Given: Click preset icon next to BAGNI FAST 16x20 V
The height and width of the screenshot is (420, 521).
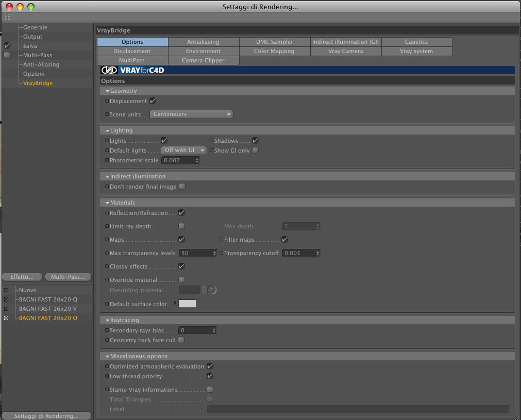Looking at the screenshot, I should coord(6,309).
